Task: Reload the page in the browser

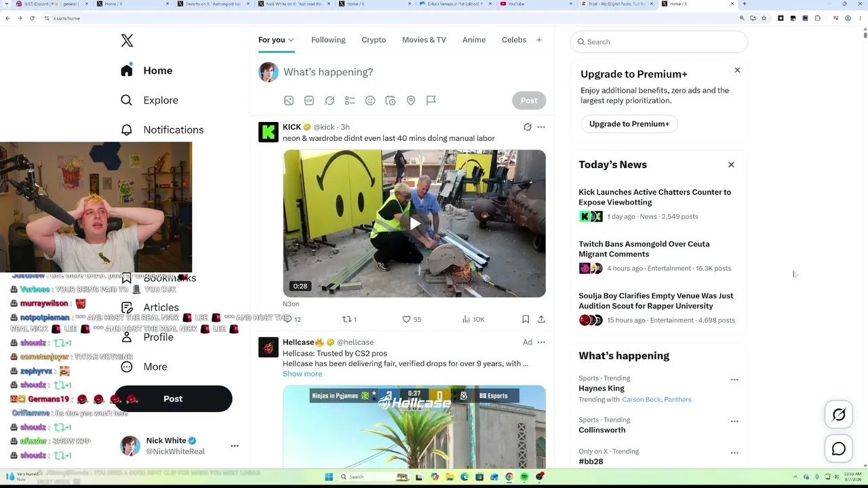Action: [32, 18]
